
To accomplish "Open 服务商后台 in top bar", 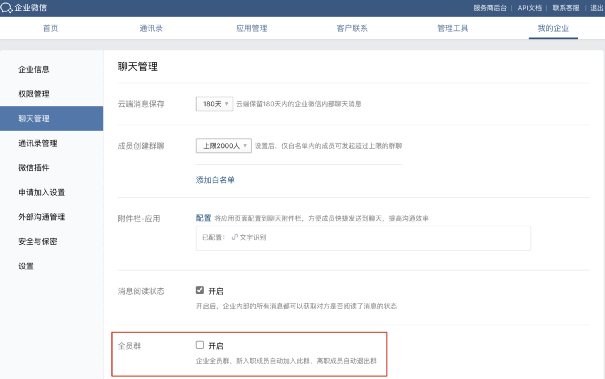I will point(490,8).
